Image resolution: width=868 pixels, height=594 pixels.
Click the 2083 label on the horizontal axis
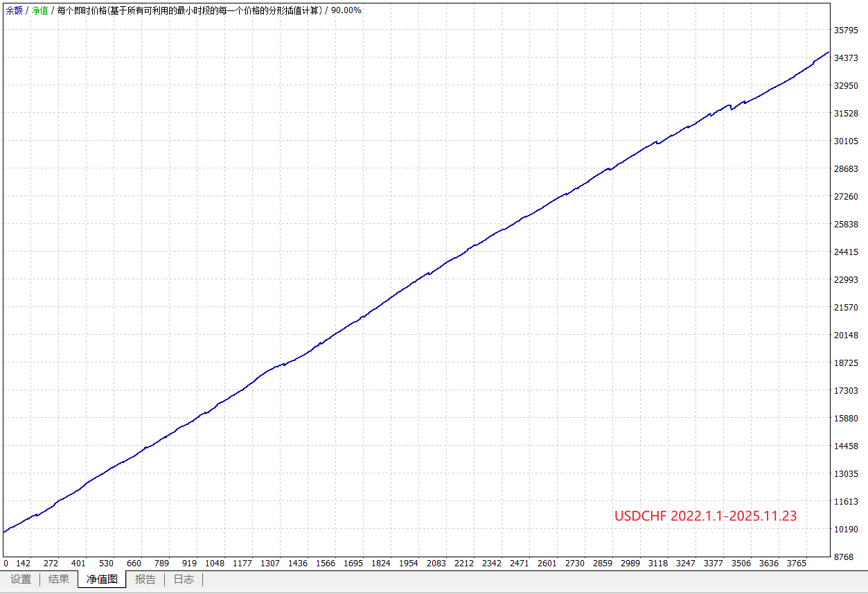(x=436, y=564)
